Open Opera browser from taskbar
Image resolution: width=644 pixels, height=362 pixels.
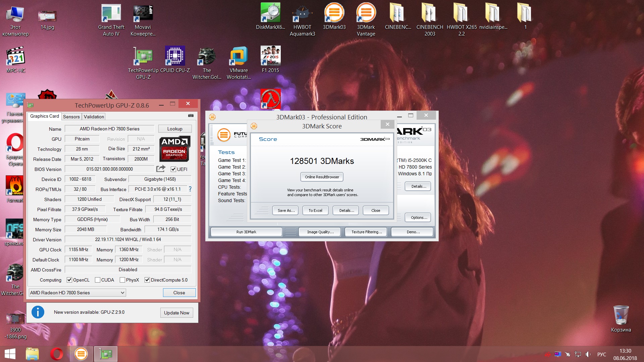tap(57, 354)
